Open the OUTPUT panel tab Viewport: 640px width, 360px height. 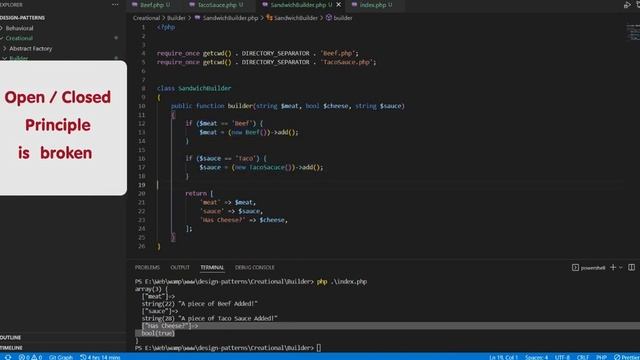(180, 267)
